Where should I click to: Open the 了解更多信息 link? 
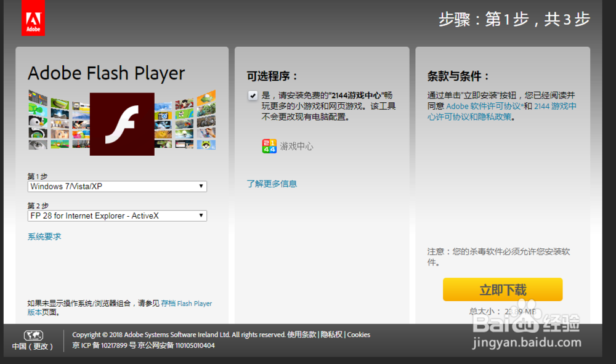click(x=272, y=184)
